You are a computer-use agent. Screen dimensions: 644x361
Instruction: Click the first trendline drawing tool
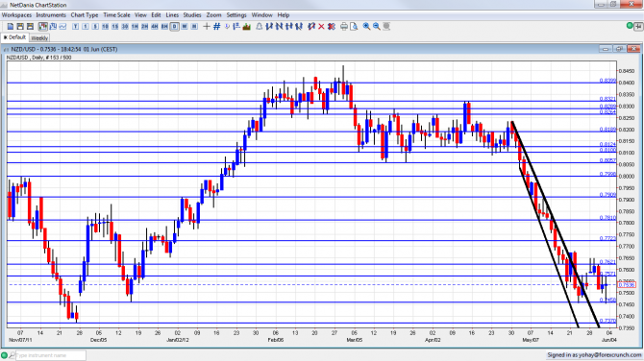pyautogui.click(x=269, y=27)
